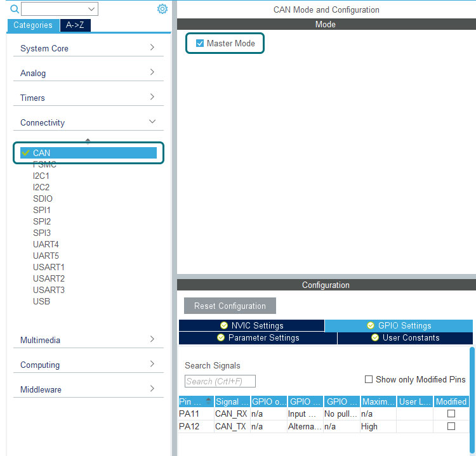Viewport: 476px width, 456px height.
Task: Tick the Modified checkbox for PA11
Action: 451,414
